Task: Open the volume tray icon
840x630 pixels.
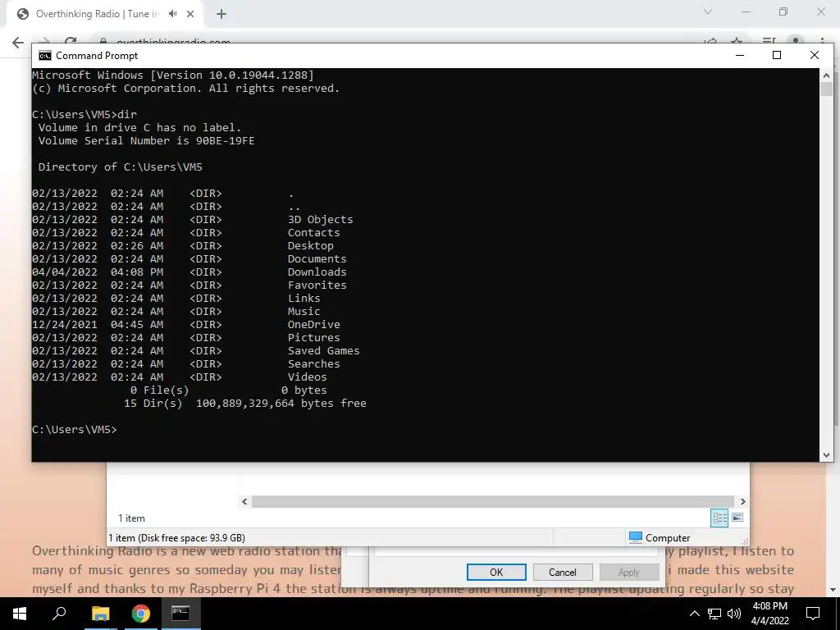Action: click(x=734, y=614)
